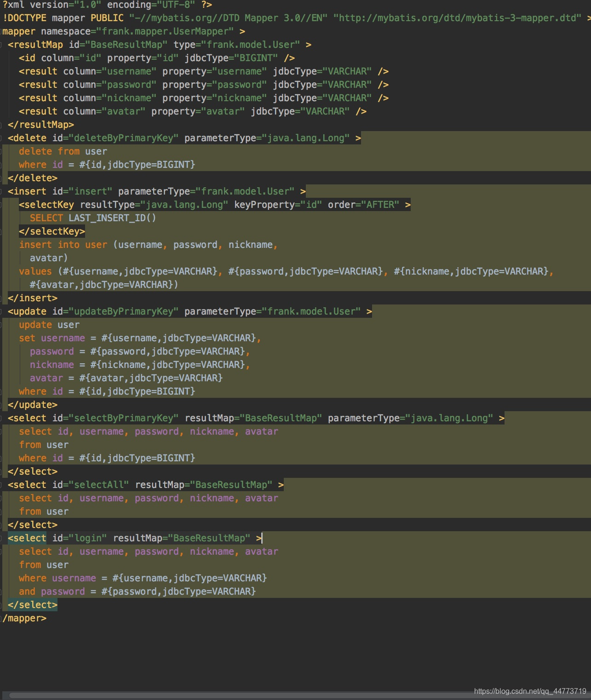Click the "updateByPrimaryKey" id value
This screenshot has height=700, width=591.
click(124, 311)
